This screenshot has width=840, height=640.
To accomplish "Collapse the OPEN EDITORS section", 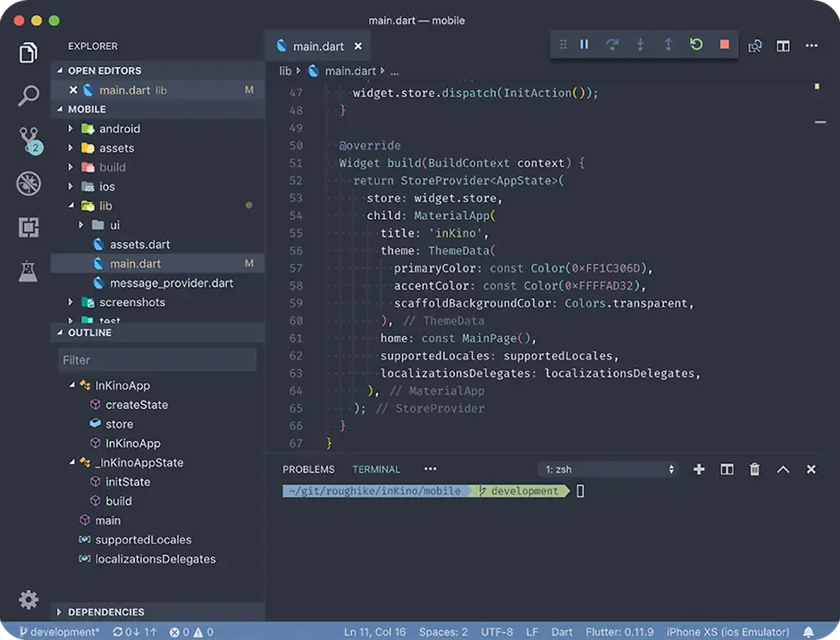I will coord(60,71).
